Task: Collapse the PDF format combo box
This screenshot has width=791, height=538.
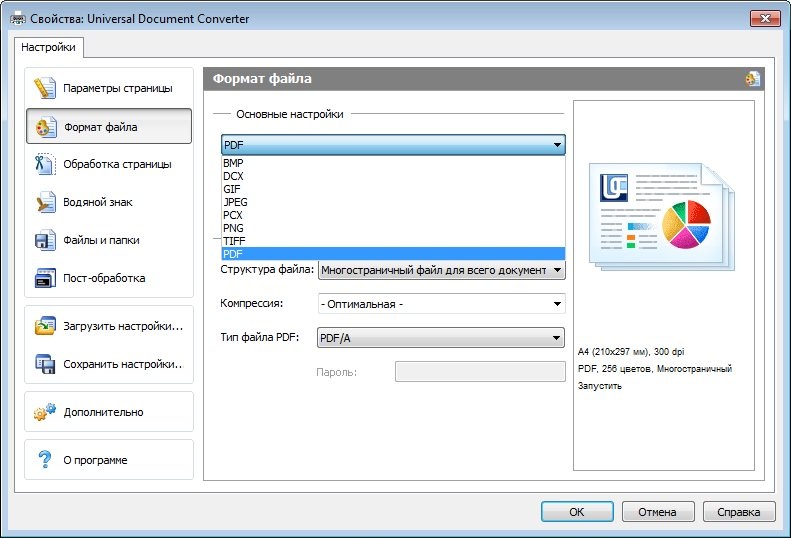Action: (393, 145)
